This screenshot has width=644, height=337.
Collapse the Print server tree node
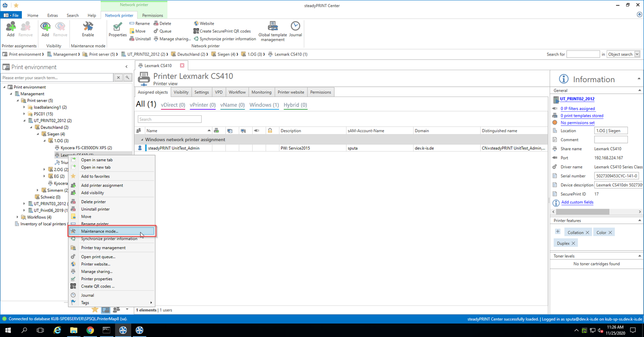click(x=18, y=101)
